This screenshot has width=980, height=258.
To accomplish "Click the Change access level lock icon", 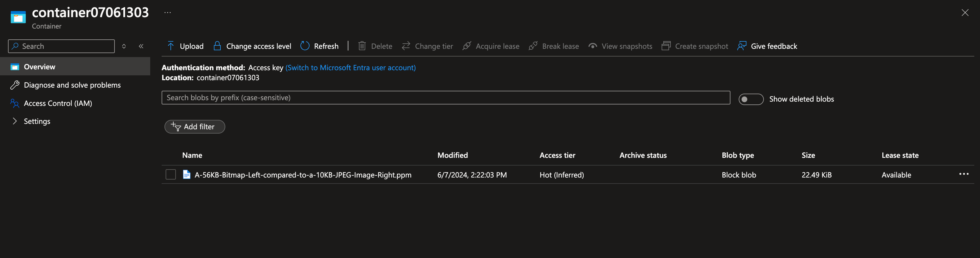I will (x=217, y=46).
